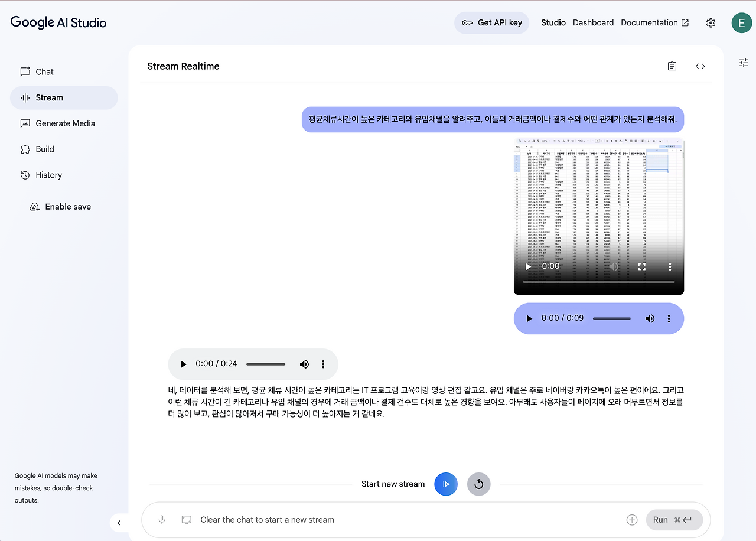Open the Documentation external link

pyautogui.click(x=654, y=23)
